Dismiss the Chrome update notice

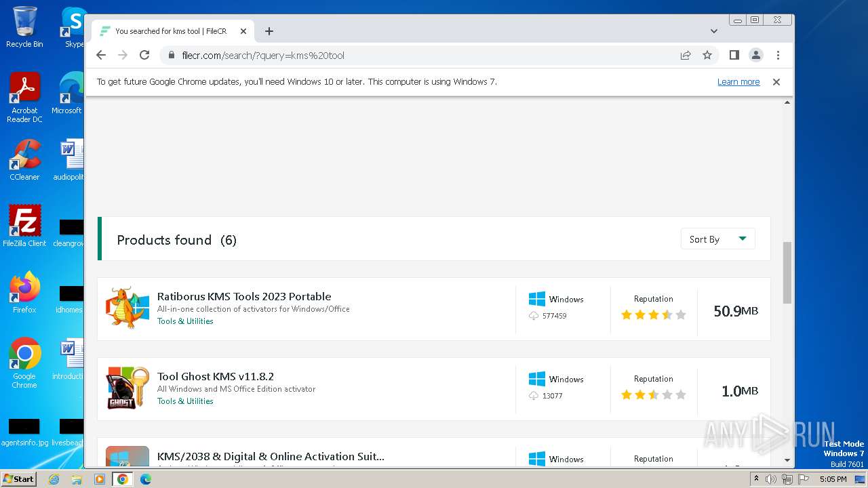coord(776,82)
